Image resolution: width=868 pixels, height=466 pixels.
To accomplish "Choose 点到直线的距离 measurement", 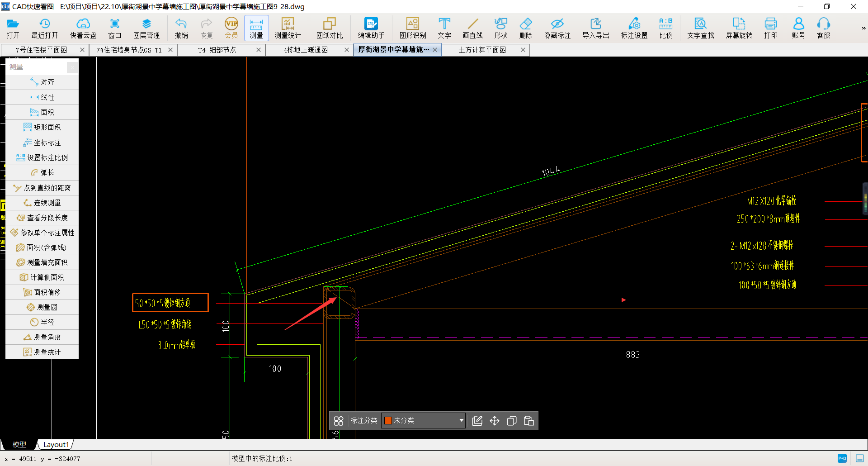I will coord(42,188).
